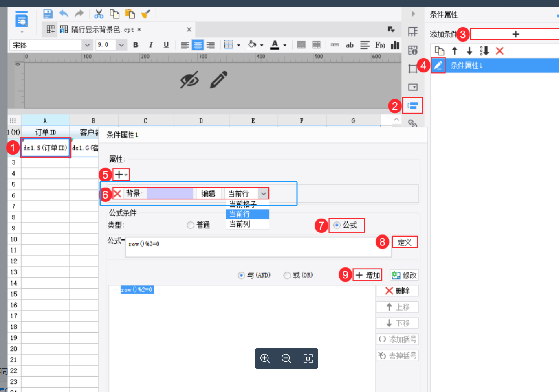Copy the selected condition in the 条件属性 panel
This screenshot has width=559, height=392.
tap(439, 51)
